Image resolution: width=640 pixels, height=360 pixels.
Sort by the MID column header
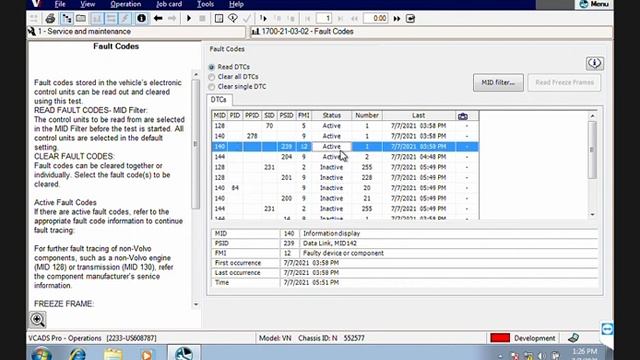click(x=220, y=116)
